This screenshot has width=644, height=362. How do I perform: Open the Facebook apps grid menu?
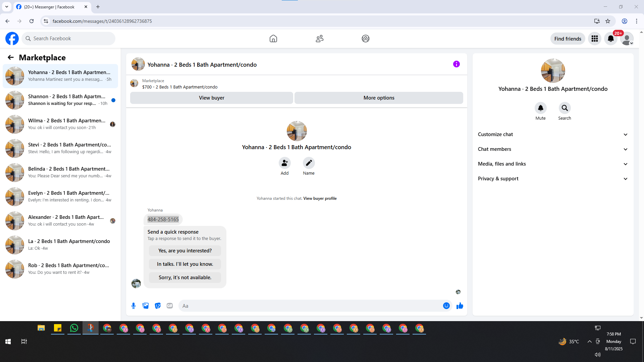click(x=595, y=39)
